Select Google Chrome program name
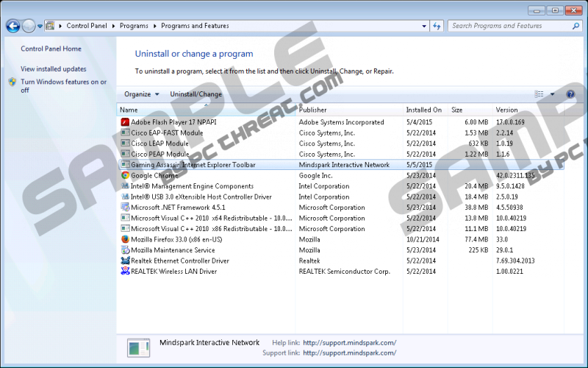Viewport: 588px width, 368px height. (x=154, y=175)
